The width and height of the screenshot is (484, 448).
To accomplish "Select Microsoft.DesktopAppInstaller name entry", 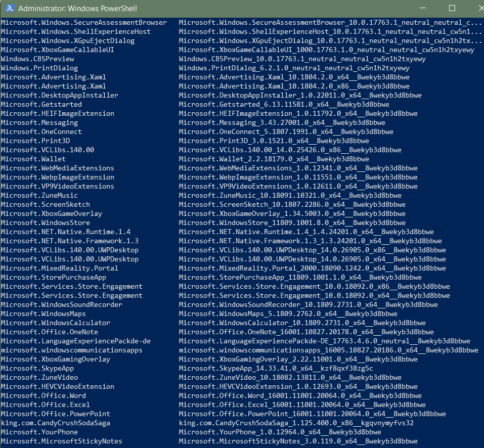I will tap(60, 96).
